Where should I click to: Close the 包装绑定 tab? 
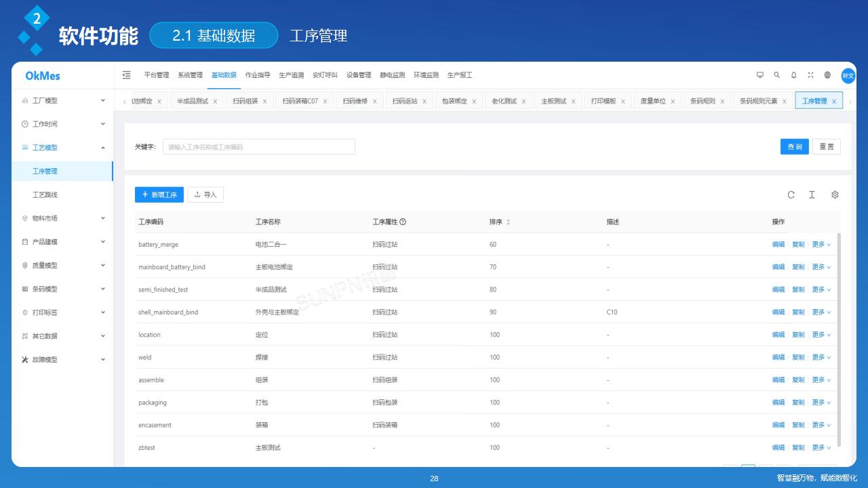(x=474, y=101)
